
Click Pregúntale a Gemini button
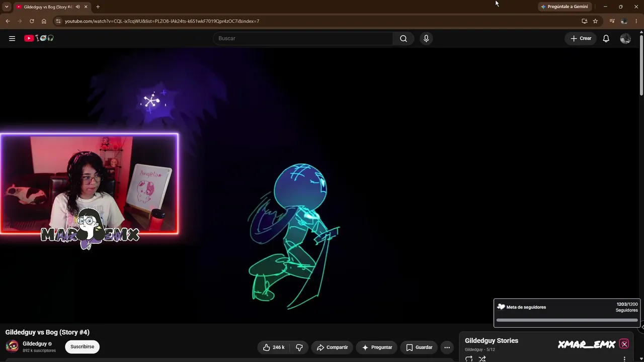click(x=564, y=7)
